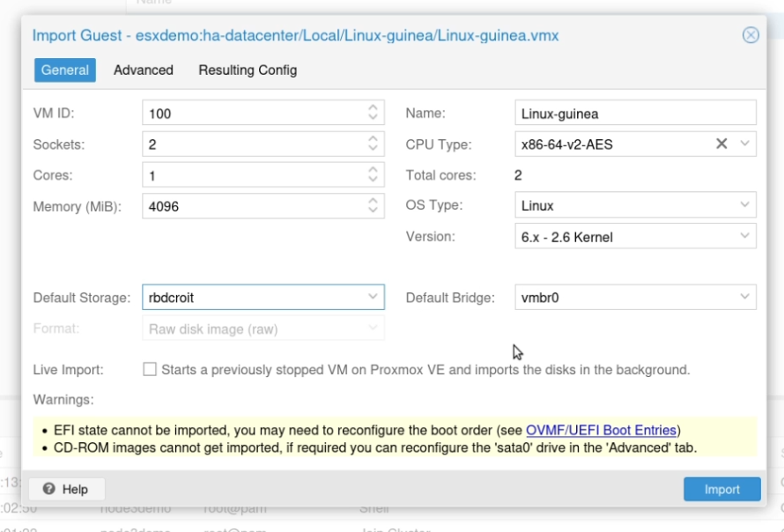Viewport: 784px width, 532px height.
Task: Close the Import Guest dialog
Action: (751, 35)
